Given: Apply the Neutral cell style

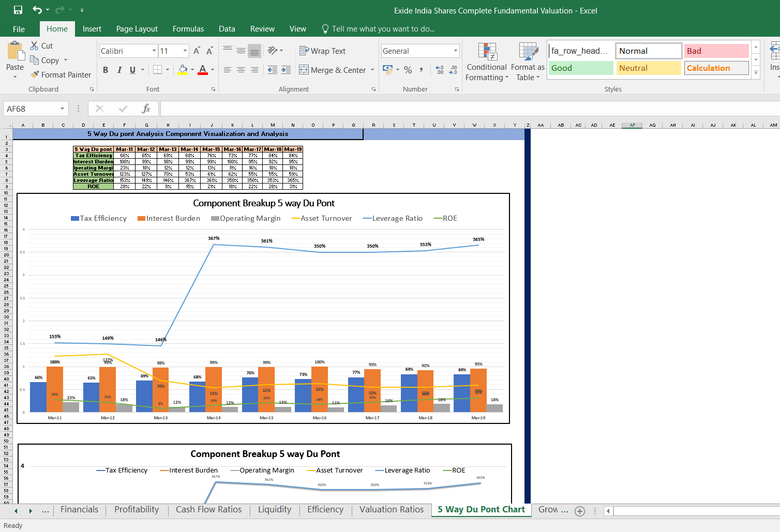Looking at the screenshot, I should click(x=649, y=68).
